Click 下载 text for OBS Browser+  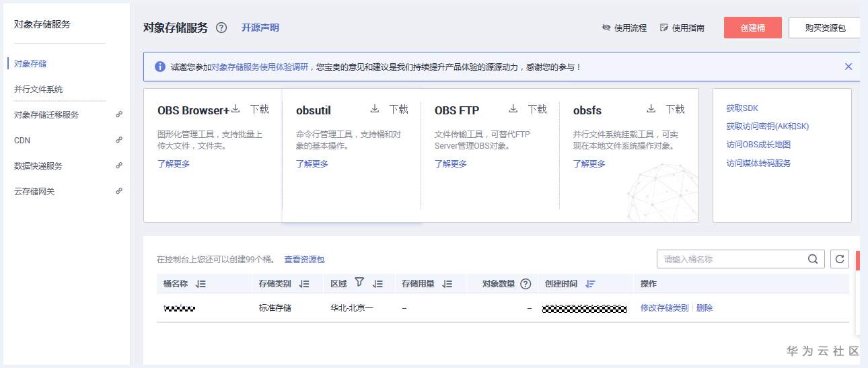[x=260, y=109]
